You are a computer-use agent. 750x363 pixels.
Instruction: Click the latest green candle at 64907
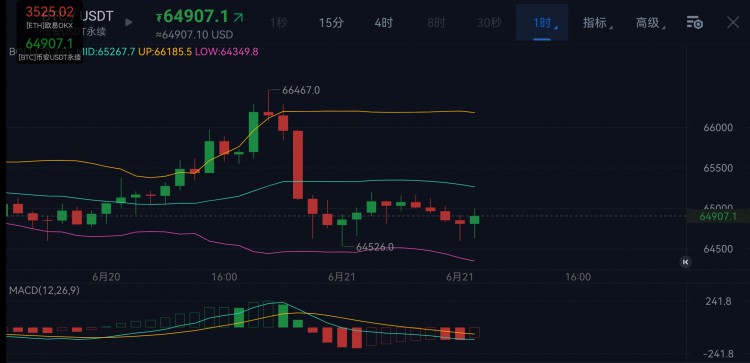click(474, 220)
